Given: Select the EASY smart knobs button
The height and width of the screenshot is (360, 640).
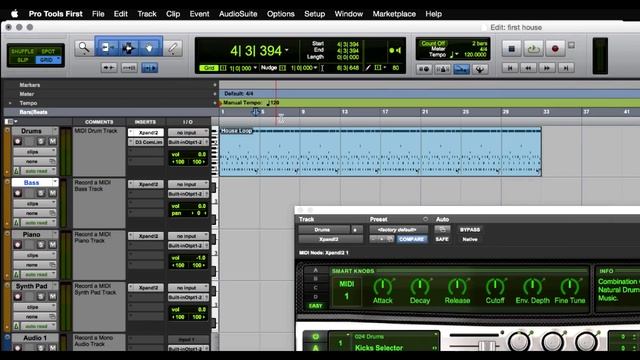Looking at the screenshot, I should [x=316, y=306].
